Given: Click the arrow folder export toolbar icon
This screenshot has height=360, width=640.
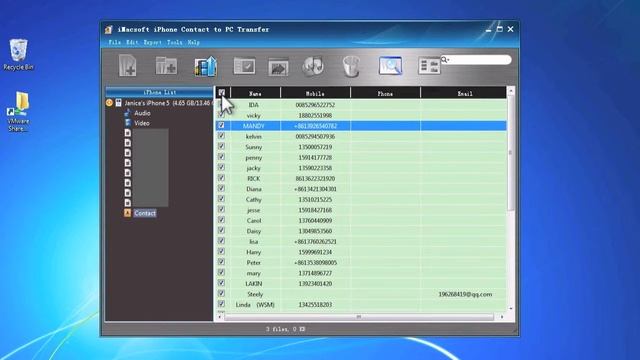Looking at the screenshot, I should coord(278,67).
